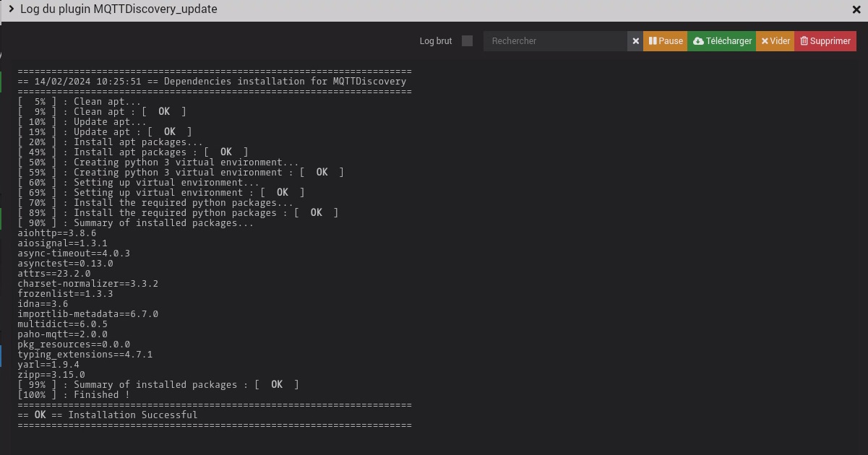Click the log line 'aiohttp==3.8.6'
This screenshot has width=868, height=455.
tap(57, 233)
